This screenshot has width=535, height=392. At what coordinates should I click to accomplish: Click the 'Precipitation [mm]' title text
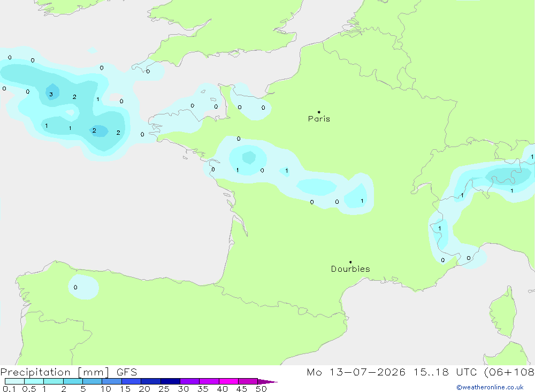coord(55,372)
